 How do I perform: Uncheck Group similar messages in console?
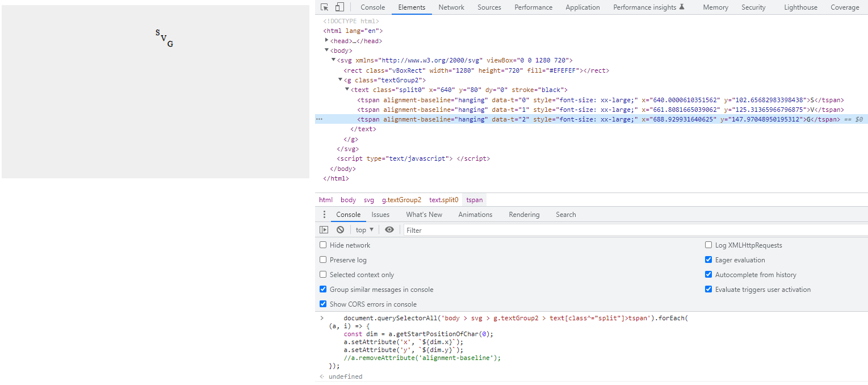click(x=323, y=290)
